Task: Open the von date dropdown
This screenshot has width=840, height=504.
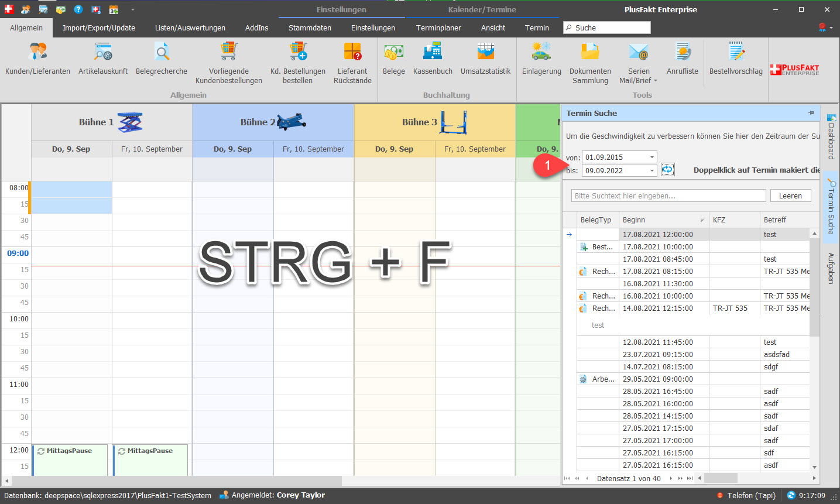Action: (652, 157)
